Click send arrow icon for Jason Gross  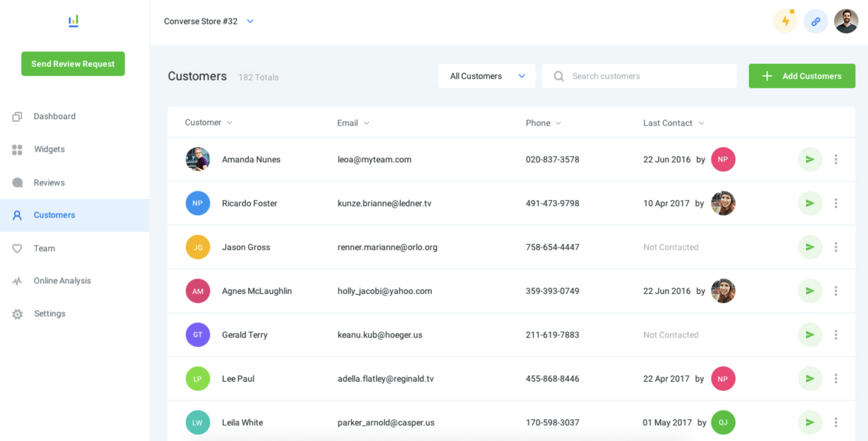(810, 247)
